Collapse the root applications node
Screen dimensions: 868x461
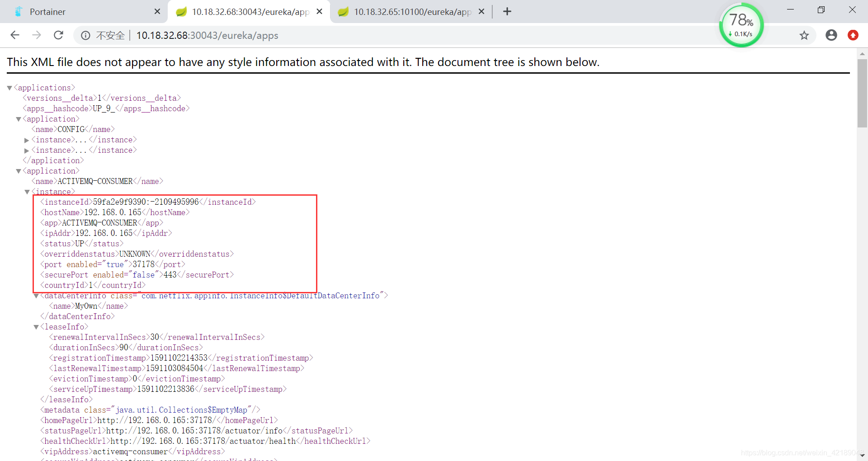click(9, 88)
